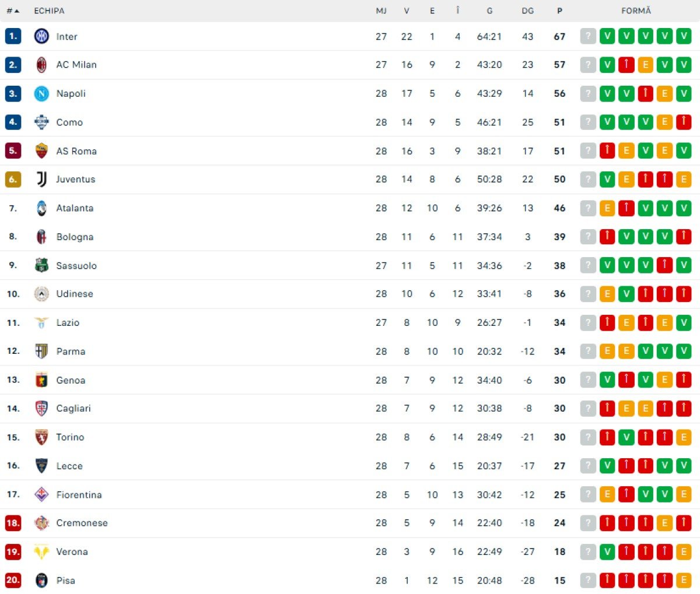Click the Verona club logo

pyautogui.click(x=41, y=551)
